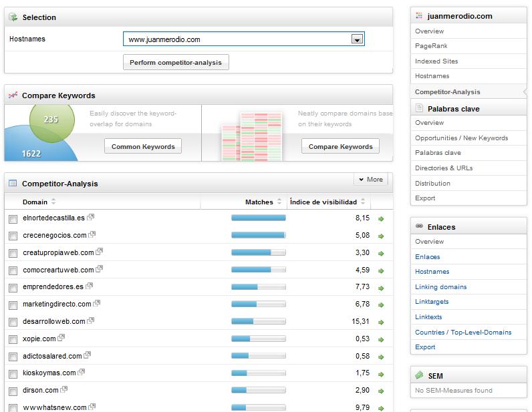Open adictosalared.com external link icon

click(x=87, y=355)
